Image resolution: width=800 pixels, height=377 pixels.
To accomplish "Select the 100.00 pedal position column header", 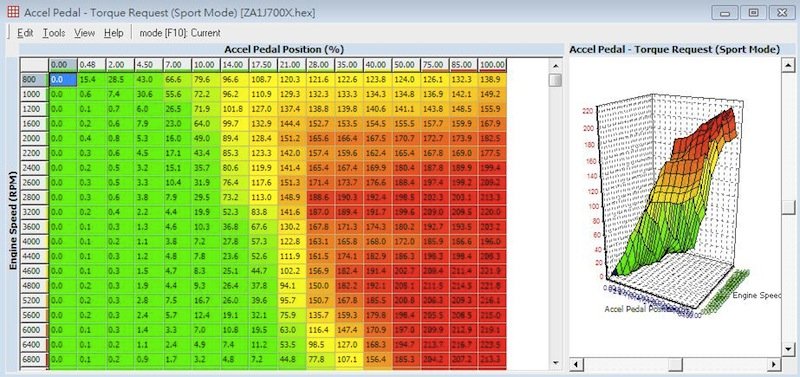I will point(492,65).
